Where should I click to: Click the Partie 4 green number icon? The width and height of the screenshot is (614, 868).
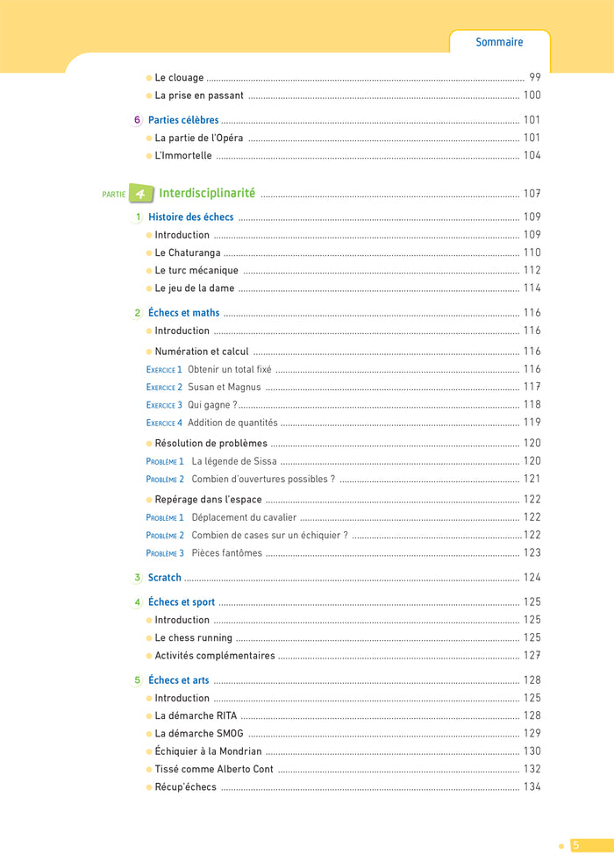141,194
